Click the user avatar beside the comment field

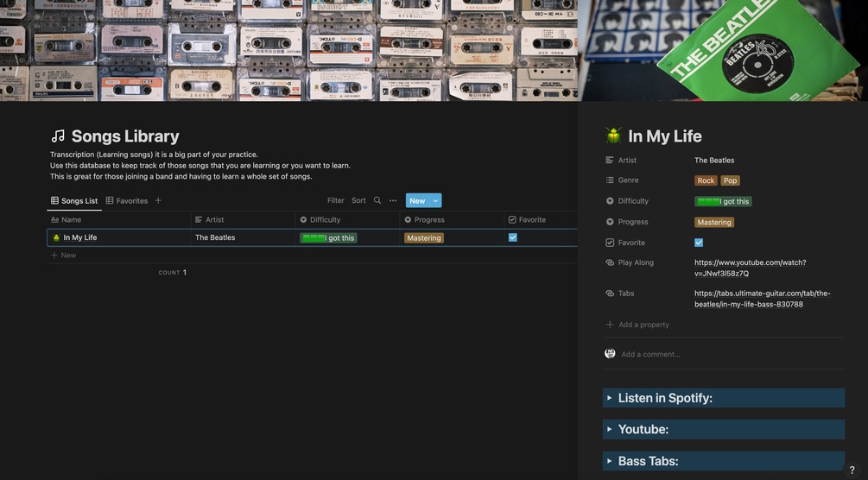tap(610, 354)
